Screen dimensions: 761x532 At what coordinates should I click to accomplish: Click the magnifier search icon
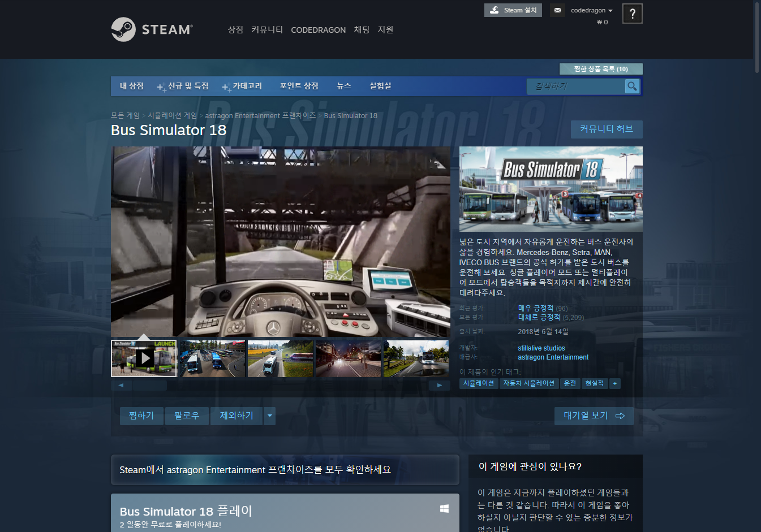tap(632, 86)
